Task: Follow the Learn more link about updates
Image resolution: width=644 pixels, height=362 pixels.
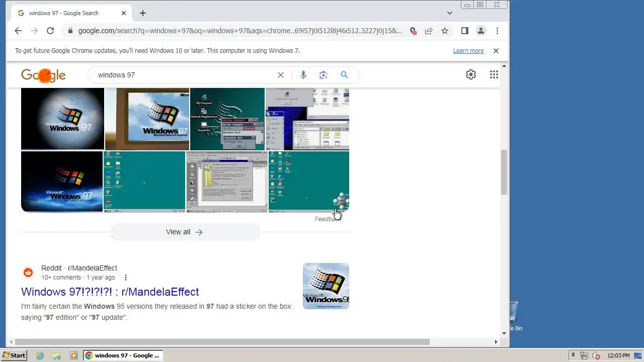Action: (x=468, y=51)
